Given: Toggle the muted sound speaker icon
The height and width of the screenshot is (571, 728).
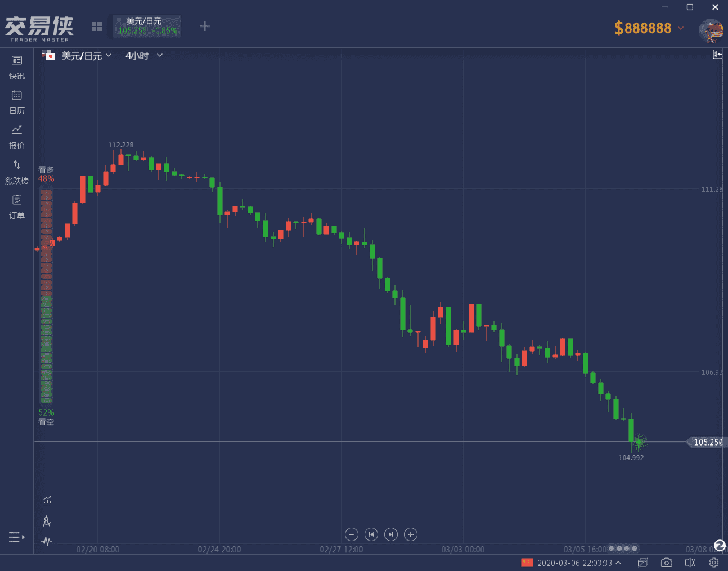Looking at the screenshot, I should click(690, 563).
